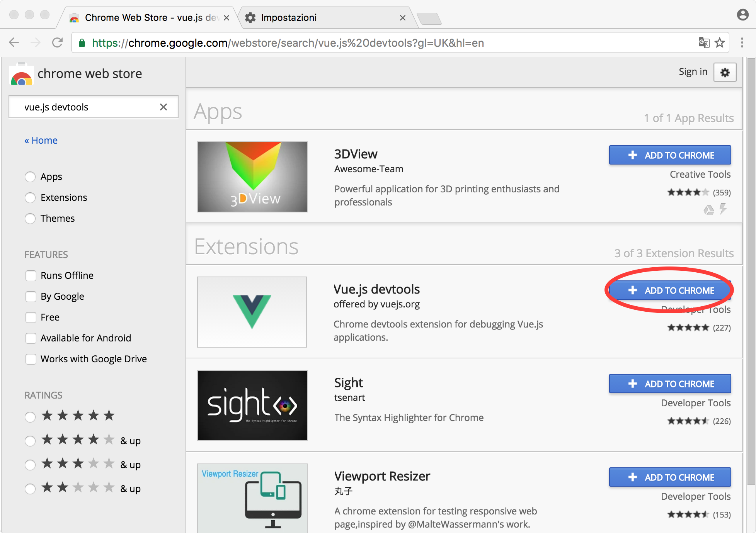Check the Free feature filter
The height and width of the screenshot is (533, 756).
pyautogui.click(x=31, y=317)
